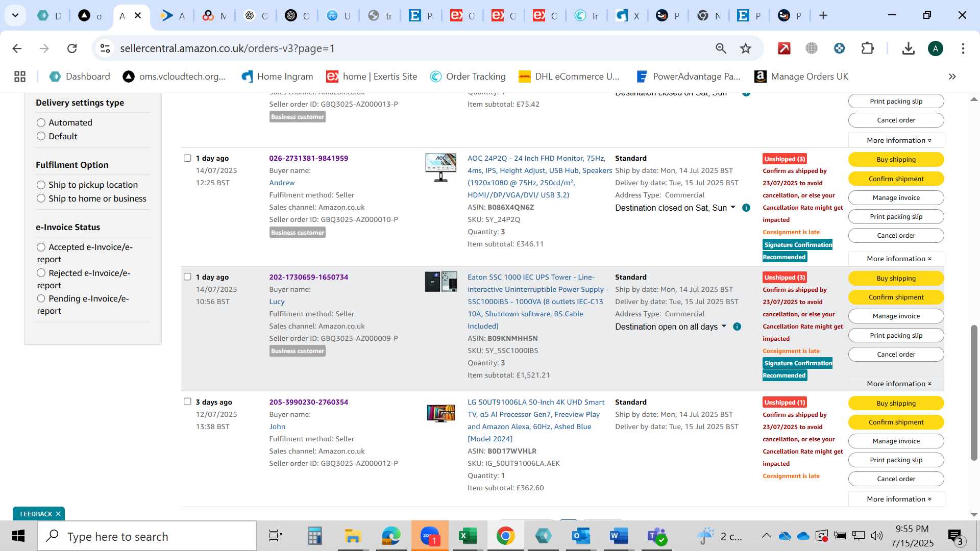Open Word from the taskbar
Image resolution: width=980 pixels, height=551 pixels.
[618, 536]
